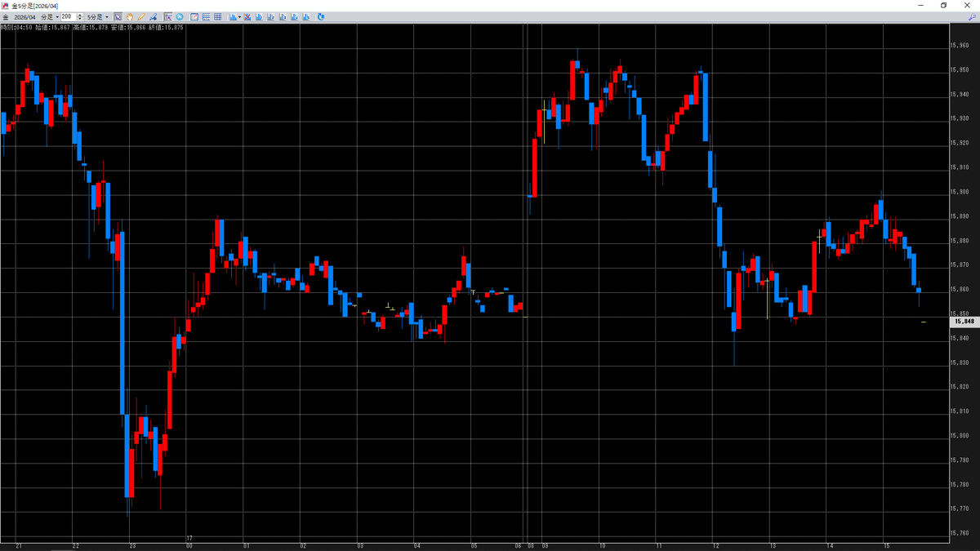Click the 200 bar count input field

(x=68, y=17)
